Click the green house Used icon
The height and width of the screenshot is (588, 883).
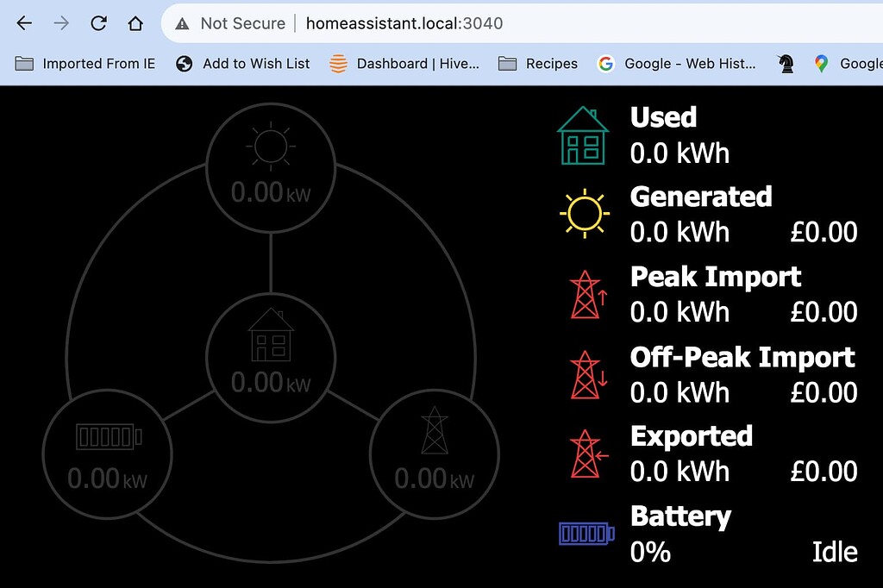pos(583,135)
